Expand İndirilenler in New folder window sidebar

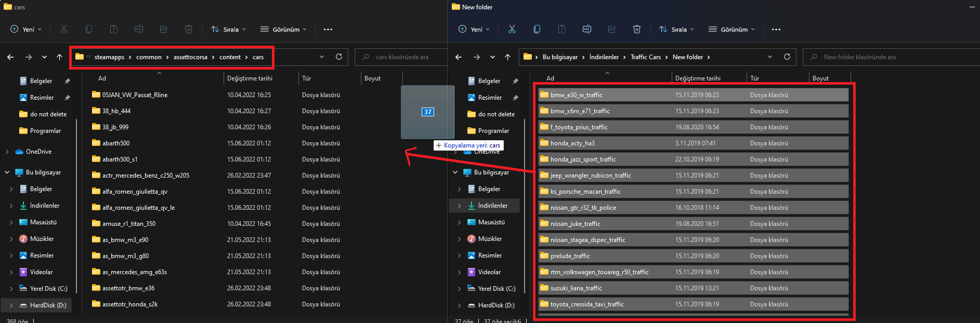pos(460,206)
